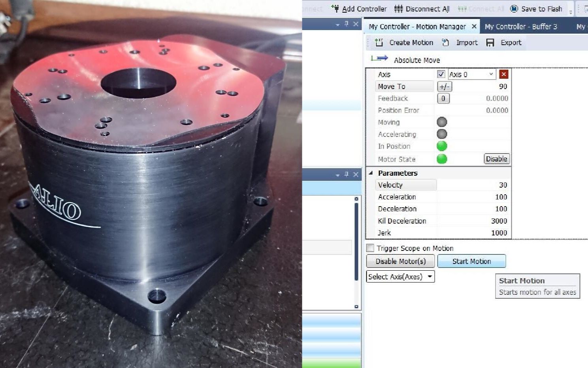This screenshot has width=588, height=368.
Task: Pin the lower left docked panel
Action: 347,175
